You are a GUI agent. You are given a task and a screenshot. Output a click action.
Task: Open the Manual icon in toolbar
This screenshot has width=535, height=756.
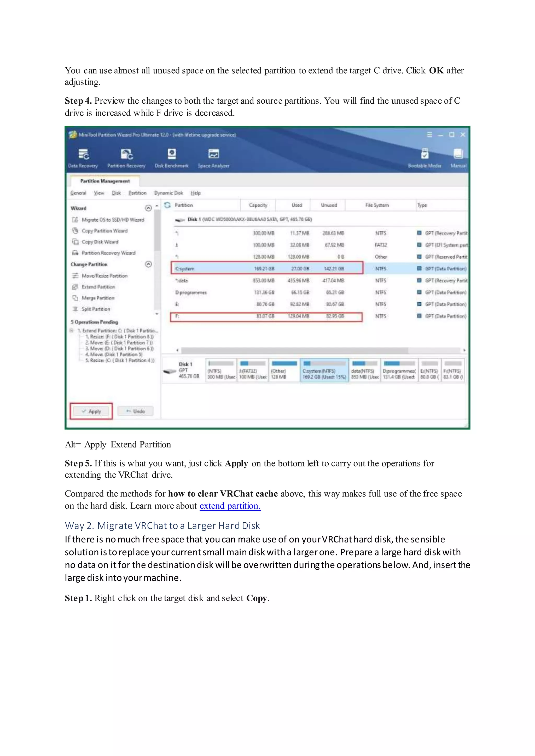coord(458,154)
